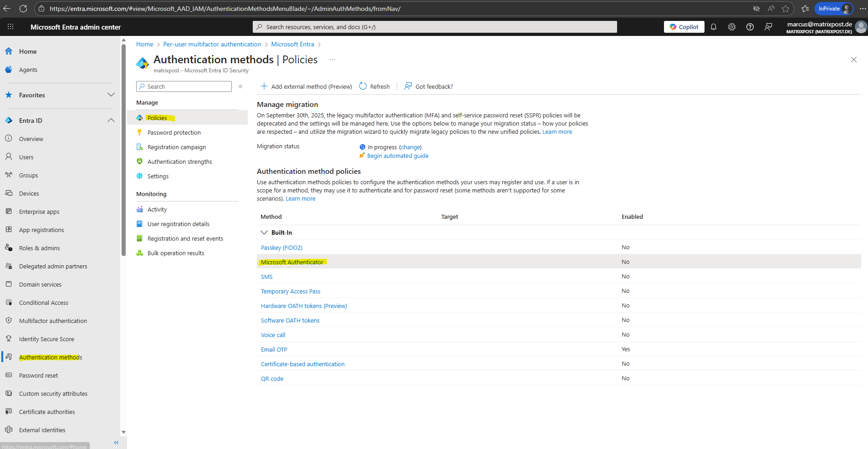
Task: Click the notifications bell icon
Action: click(714, 27)
